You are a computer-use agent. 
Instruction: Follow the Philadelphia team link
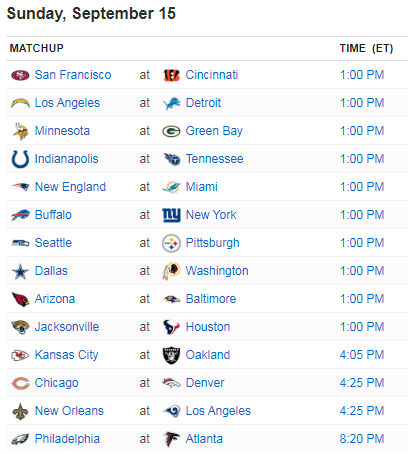point(67,439)
